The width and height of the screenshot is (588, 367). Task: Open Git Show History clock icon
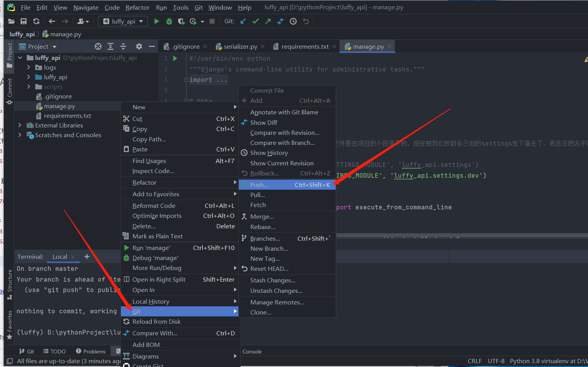pyautogui.click(x=293, y=21)
